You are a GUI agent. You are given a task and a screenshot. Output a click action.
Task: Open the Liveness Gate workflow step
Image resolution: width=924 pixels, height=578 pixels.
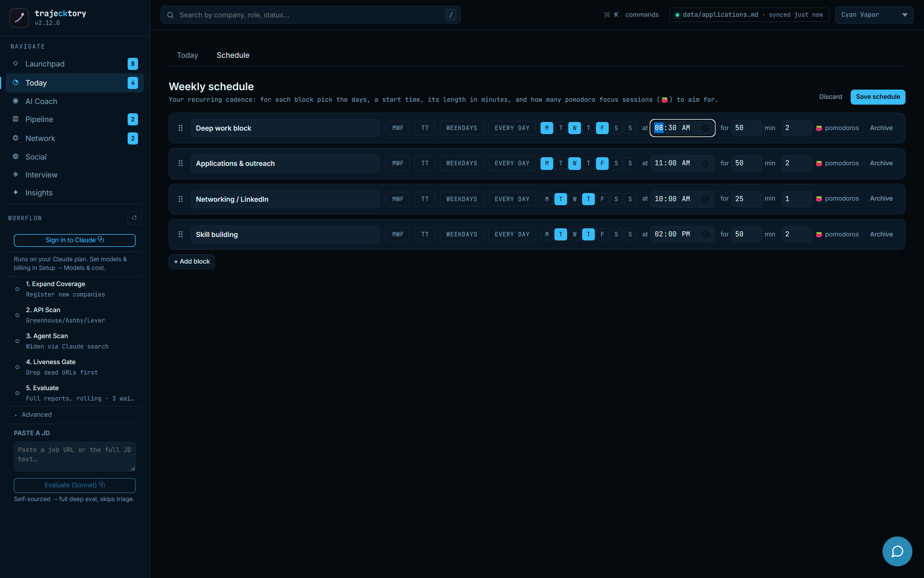pos(74,367)
